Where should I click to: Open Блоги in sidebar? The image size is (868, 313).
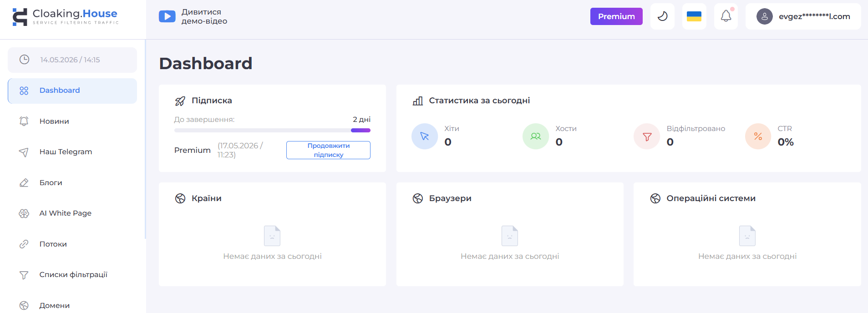72,182
